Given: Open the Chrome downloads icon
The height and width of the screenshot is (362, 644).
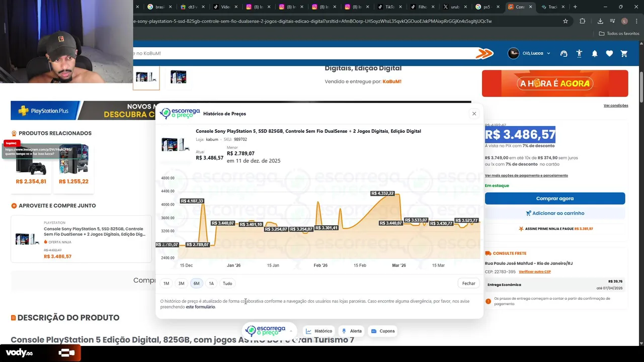Looking at the screenshot, I should click(600, 21).
